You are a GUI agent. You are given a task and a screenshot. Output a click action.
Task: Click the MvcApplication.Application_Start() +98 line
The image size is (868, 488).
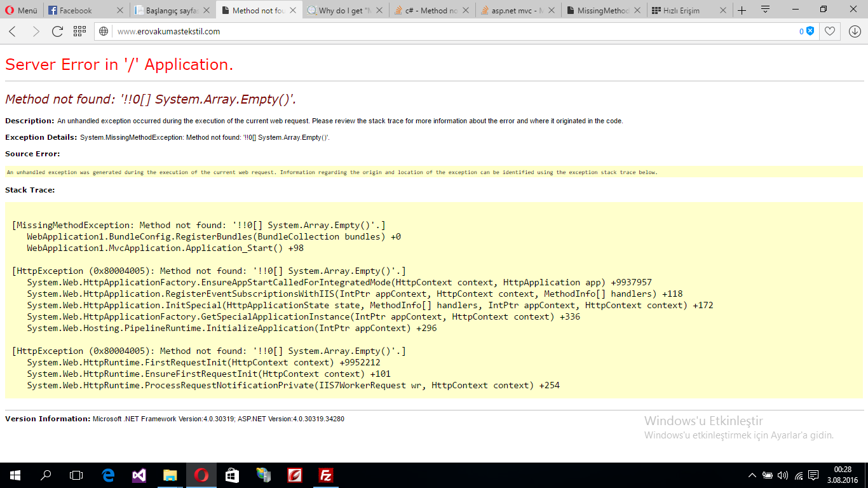[165, 248]
